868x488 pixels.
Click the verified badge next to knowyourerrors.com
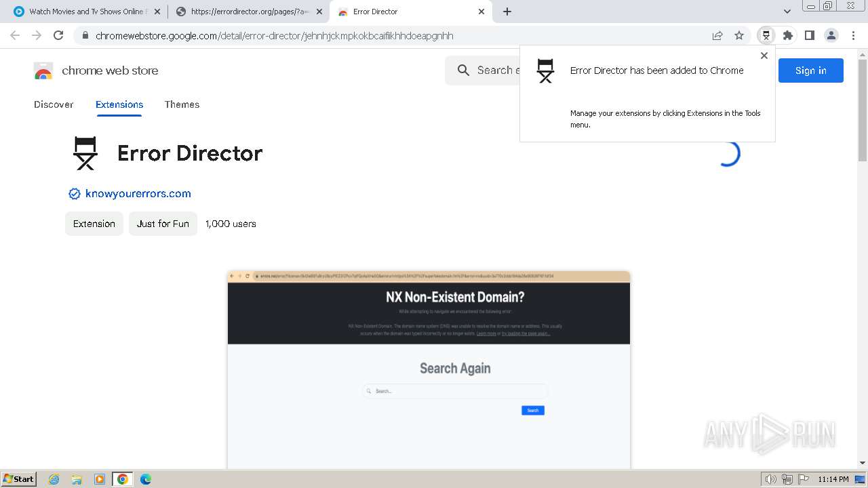[x=75, y=194]
